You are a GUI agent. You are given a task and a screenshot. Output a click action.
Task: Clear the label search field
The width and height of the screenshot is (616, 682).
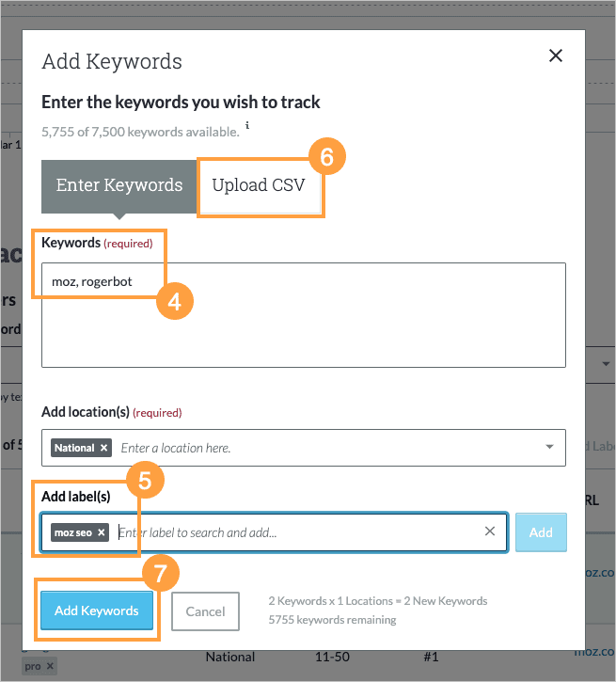[x=489, y=531]
